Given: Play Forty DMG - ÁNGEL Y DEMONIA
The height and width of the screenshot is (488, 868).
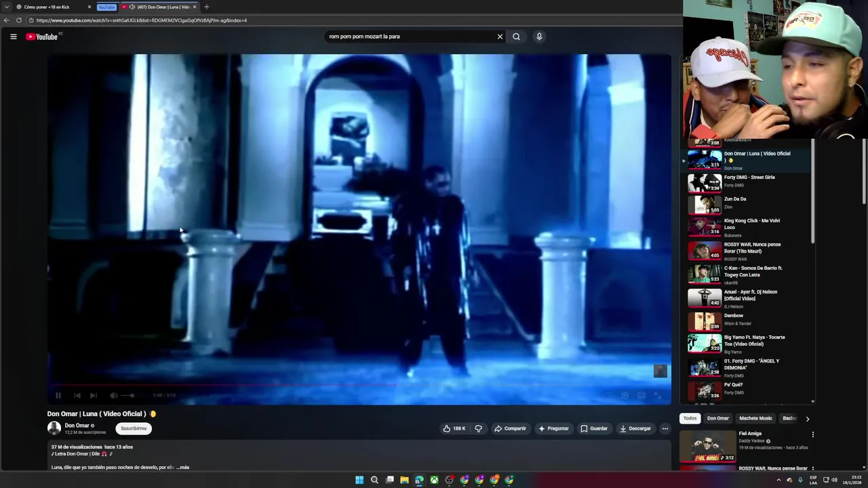Looking at the screenshot, I should pyautogui.click(x=746, y=367).
